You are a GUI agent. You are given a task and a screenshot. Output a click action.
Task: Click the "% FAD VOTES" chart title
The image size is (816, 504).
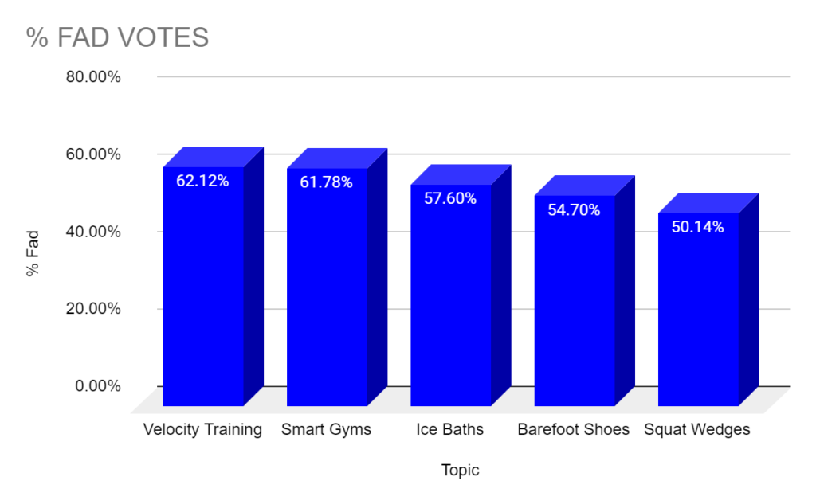pyautogui.click(x=118, y=37)
